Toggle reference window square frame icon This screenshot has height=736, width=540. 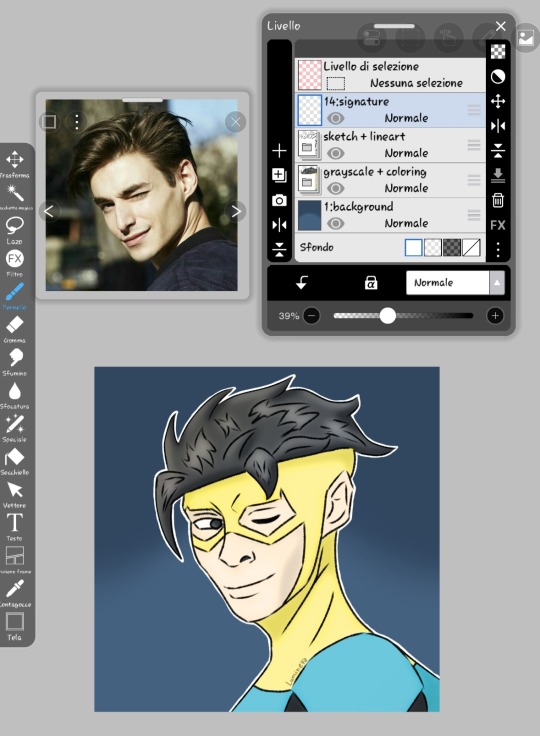coord(49,122)
